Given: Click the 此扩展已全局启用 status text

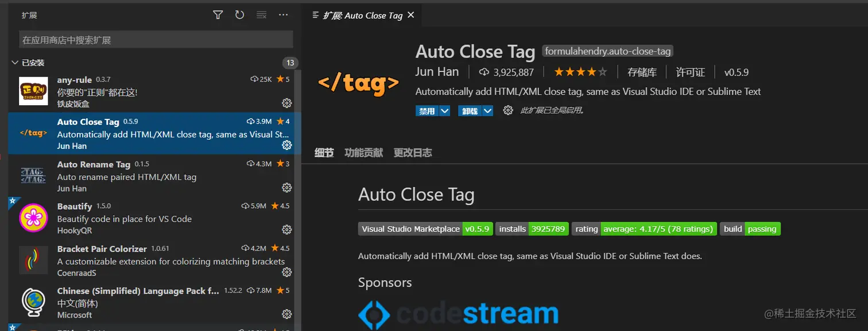Looking at the screenshot, I should (552, 110).
